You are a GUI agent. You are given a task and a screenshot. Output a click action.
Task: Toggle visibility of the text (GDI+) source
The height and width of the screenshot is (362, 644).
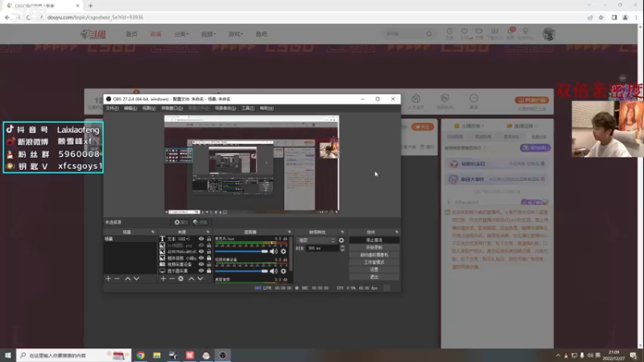201,238
